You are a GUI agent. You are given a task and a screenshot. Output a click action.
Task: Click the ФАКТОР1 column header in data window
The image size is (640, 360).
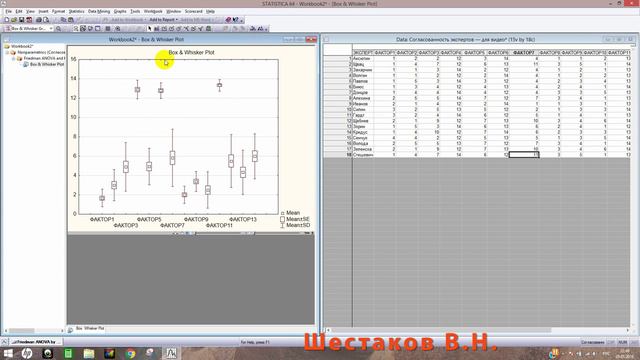click(384, 53)
